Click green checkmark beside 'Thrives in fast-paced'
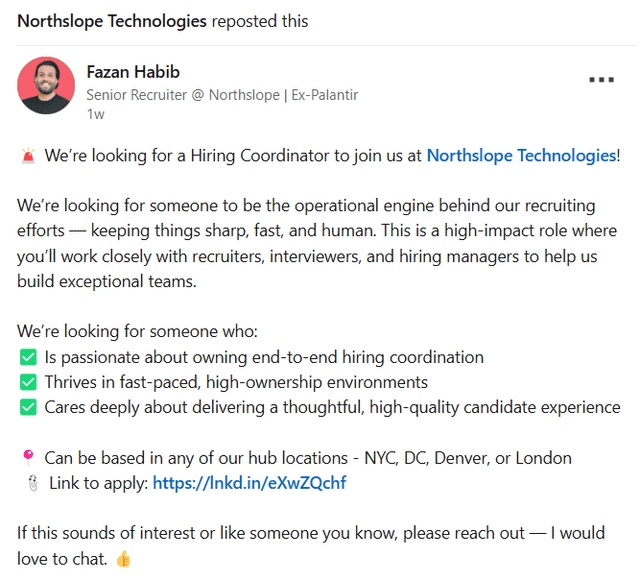 (28, 383)
